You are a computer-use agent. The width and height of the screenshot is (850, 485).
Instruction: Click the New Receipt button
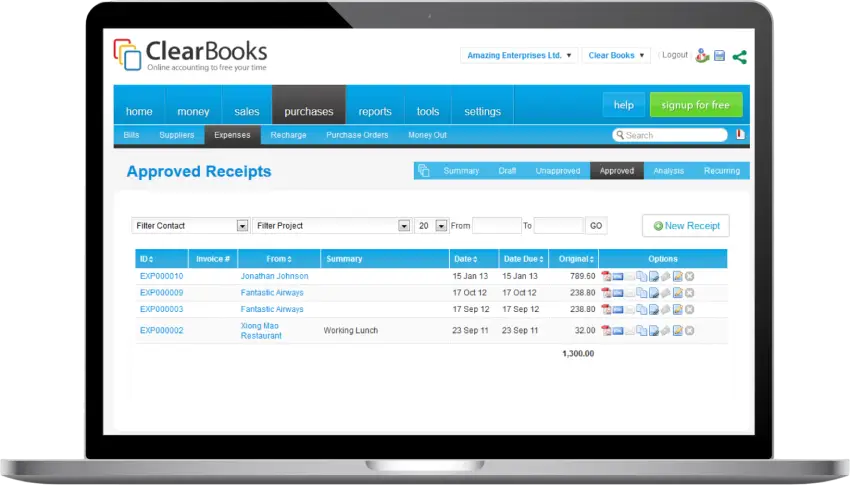(x=686, y=225)
